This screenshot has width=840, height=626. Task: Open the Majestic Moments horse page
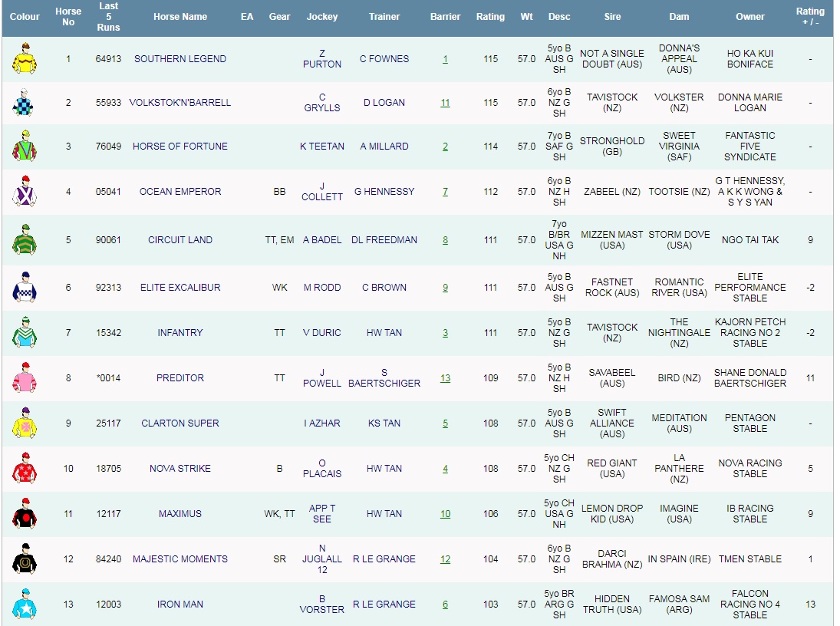[180, 559]
